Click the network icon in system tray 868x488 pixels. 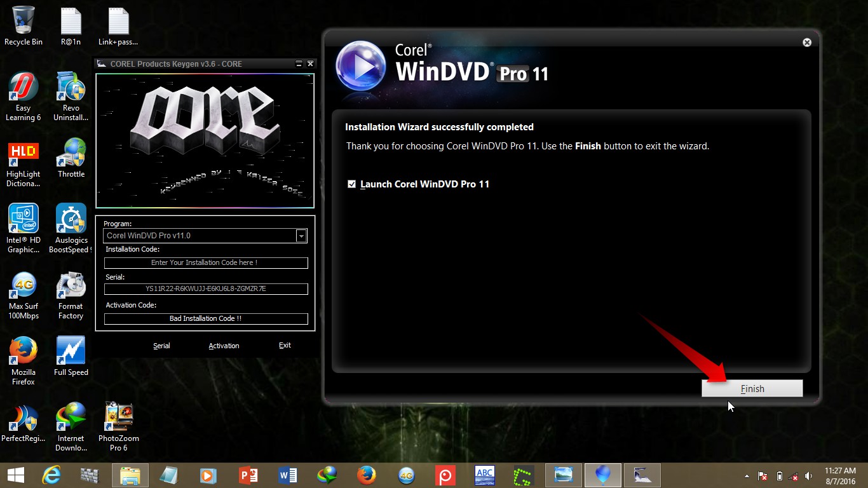click(794, 476)
